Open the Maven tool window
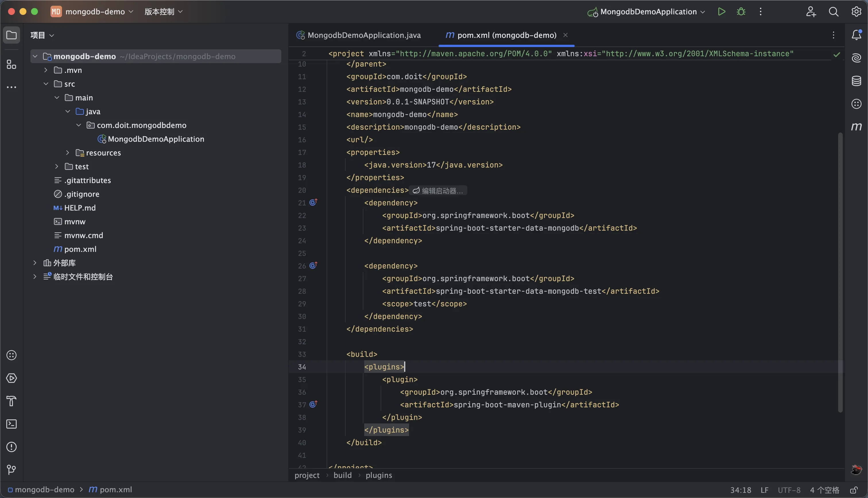The width and height of the screenshot is (868, 498). click(856, 127)
